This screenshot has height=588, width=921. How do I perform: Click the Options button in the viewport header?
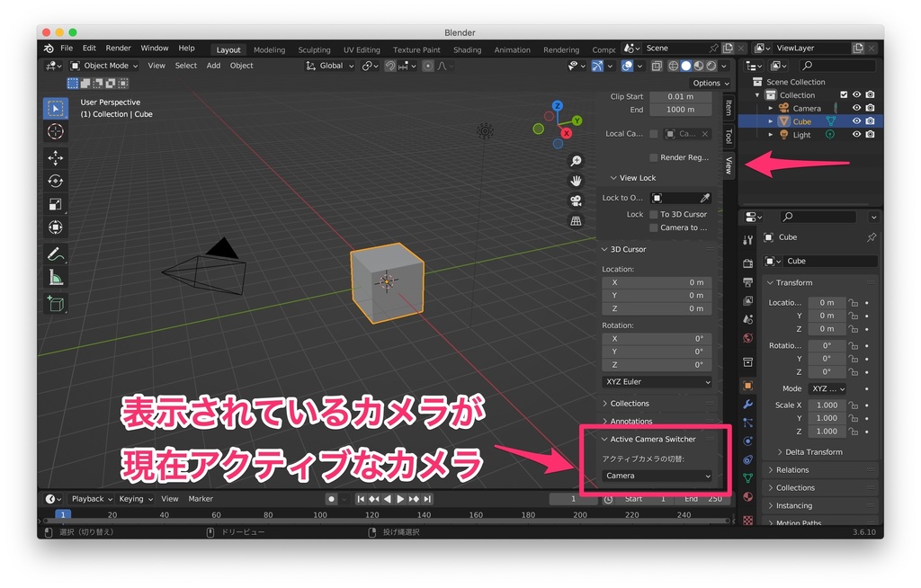(x=710, y=83)
